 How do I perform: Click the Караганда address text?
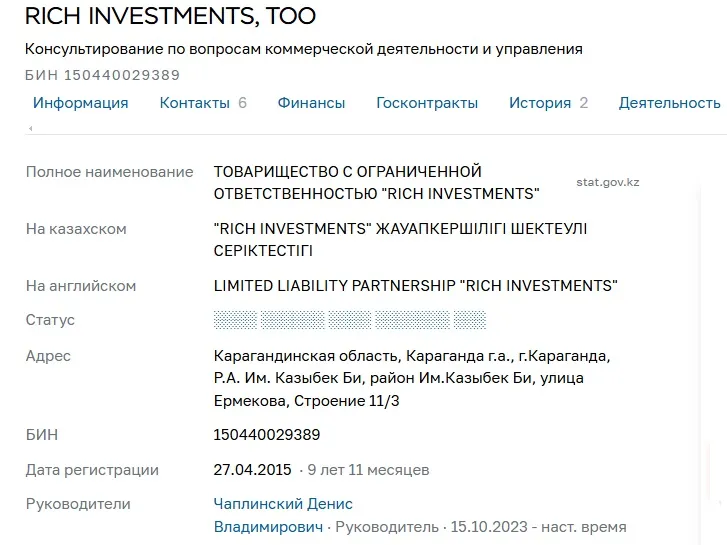click(412, 378)
